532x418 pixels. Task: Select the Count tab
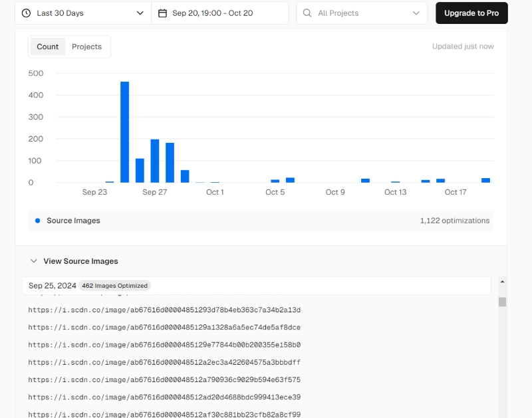pos(48,47)
